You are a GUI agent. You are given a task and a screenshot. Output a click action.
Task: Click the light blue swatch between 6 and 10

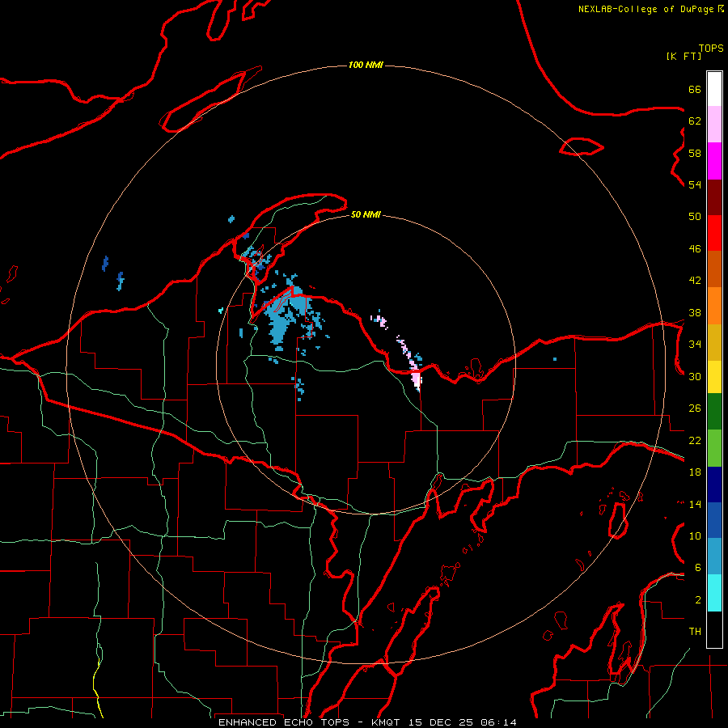point(714,557)
